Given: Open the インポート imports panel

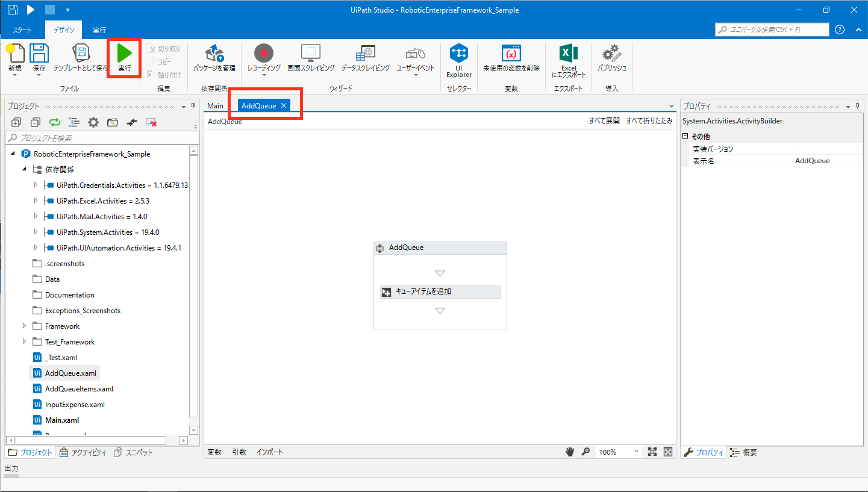Looking at the screenshot, I should (x=270, y=452).
